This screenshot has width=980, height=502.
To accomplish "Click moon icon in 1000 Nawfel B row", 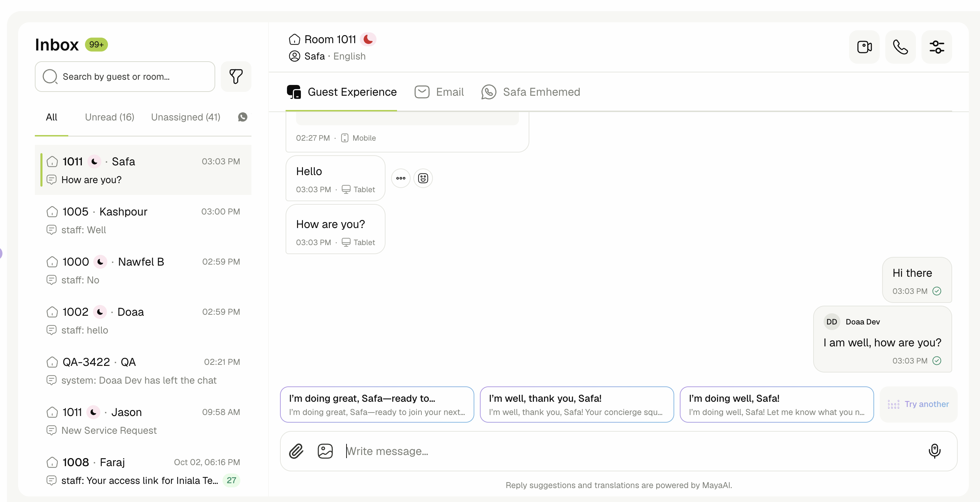I will [x=100, y=262].
